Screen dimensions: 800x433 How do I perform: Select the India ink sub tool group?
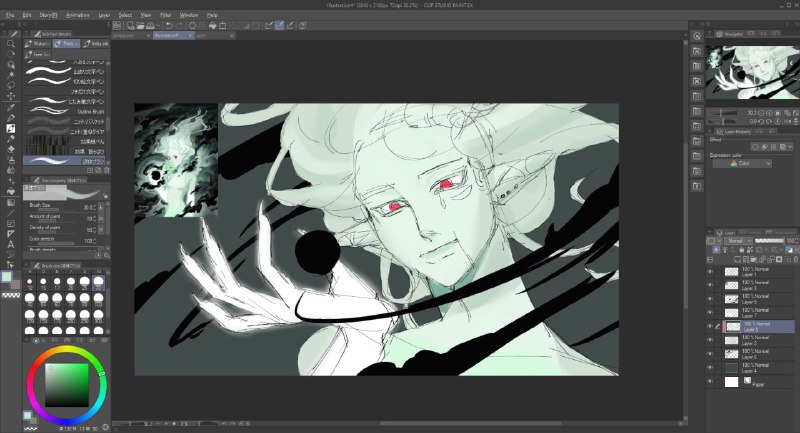[x=96, y=44]
